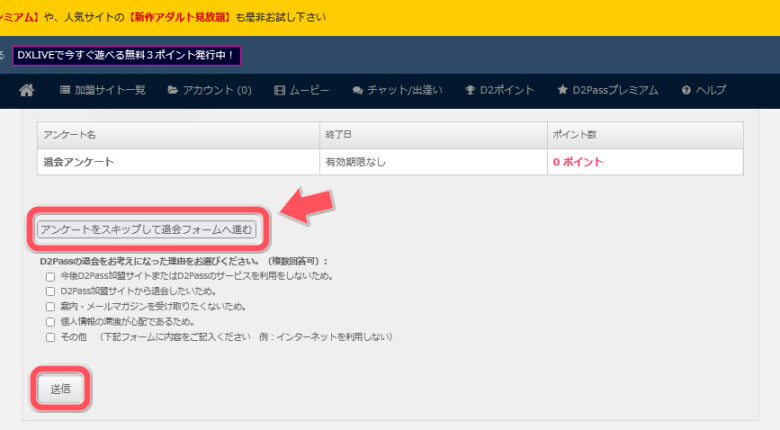Click the アンケート名 column header
Screen dimensions: 780x430
tap(70, 135)
